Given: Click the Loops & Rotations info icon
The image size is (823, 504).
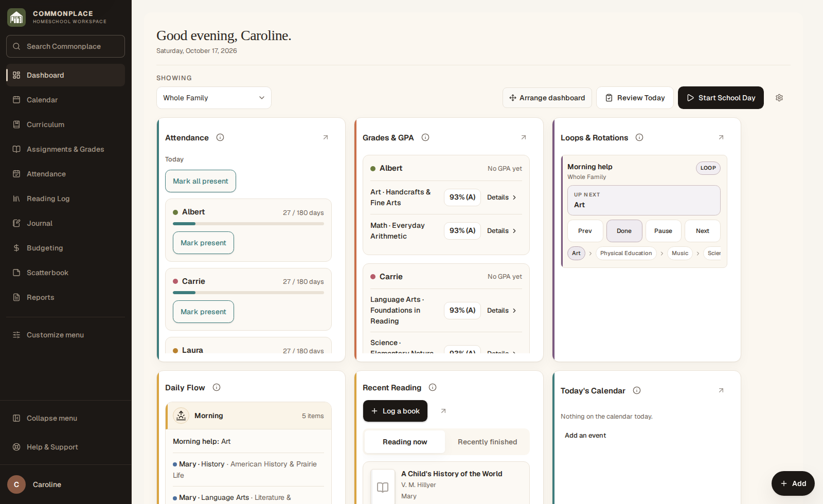Looking at the screenshot, I should pyautogui.click(x=639, y=137).
